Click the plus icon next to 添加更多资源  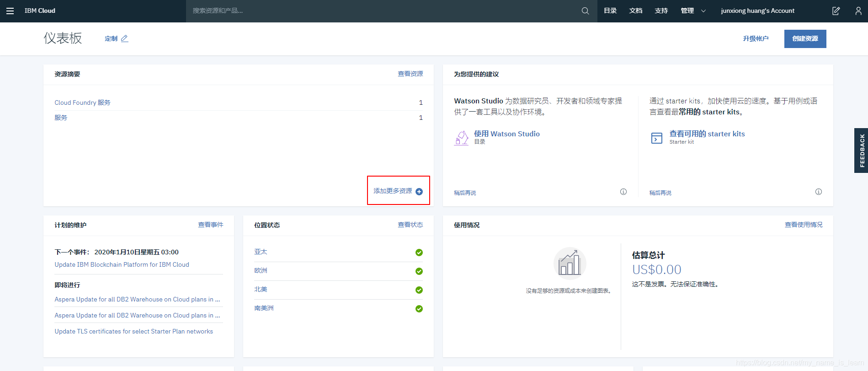tap(419, 192)
